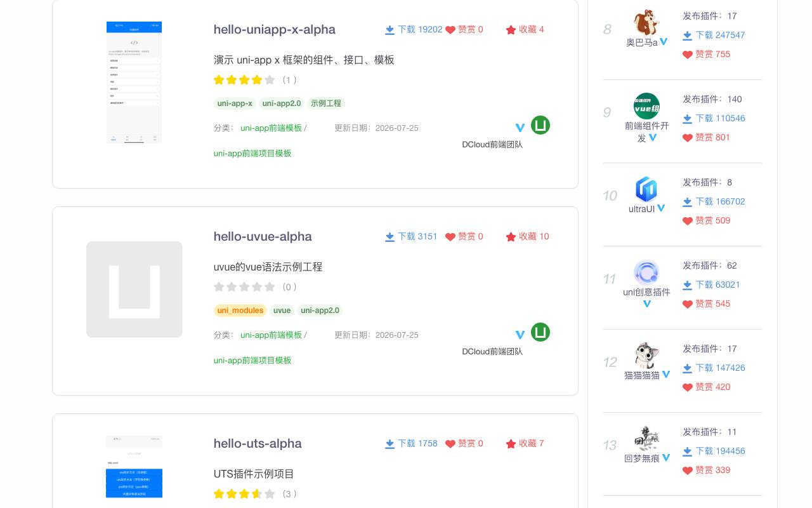Click the star rating of hello-uts-alpha
Viewport: 812px width, 508px height.
[x=244, y=494]
